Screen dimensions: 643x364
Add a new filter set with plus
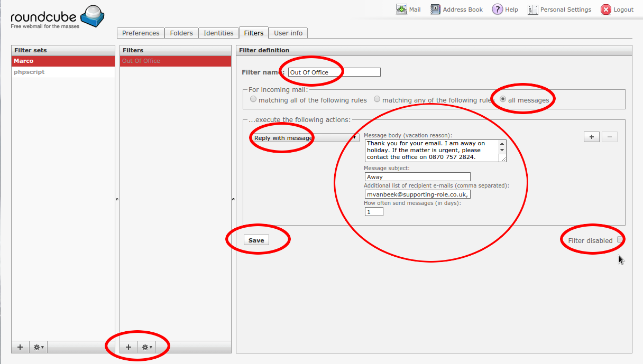[20, 347]
